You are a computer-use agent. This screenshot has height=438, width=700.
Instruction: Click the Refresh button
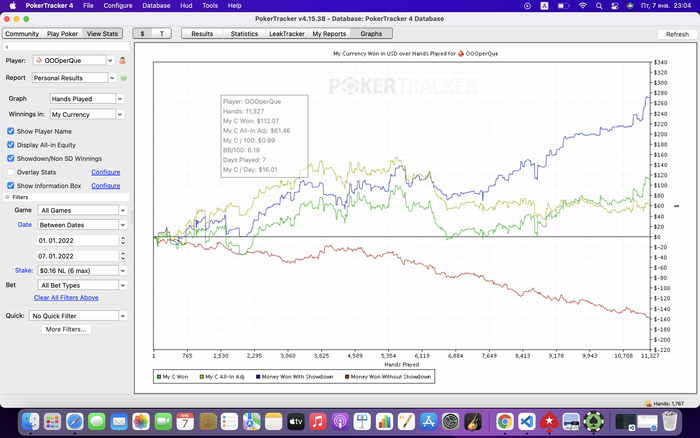tap(677, 34)
